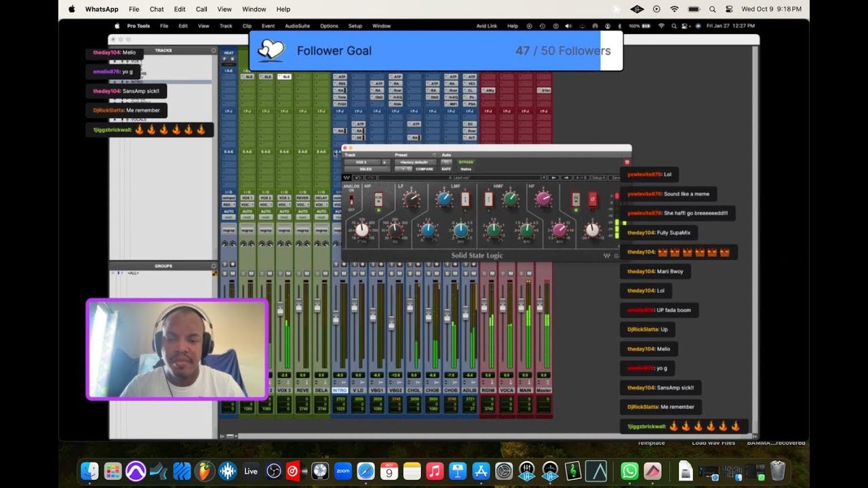Open the Setup A menu in the plugin
This screenshot has width=868, height=488.
coord(599,178)
